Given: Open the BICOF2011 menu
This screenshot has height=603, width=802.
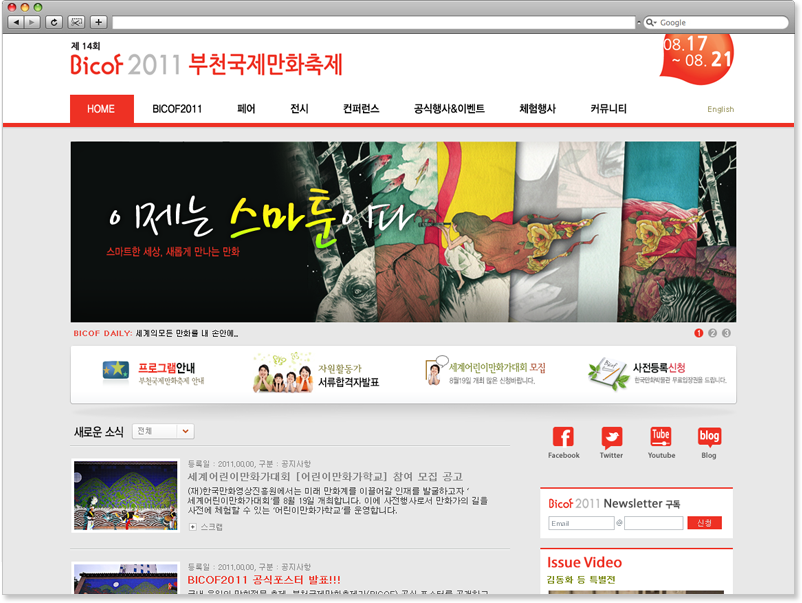Looking at the screenshot, I should pos(177,109).
